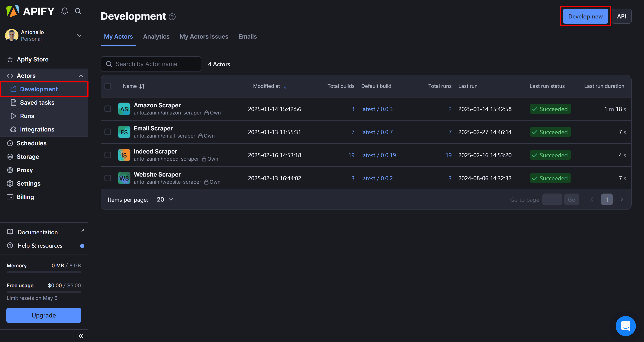
Task: Open the Development help question mark icon
Action: pyautogui.click(x=172, y=17)
